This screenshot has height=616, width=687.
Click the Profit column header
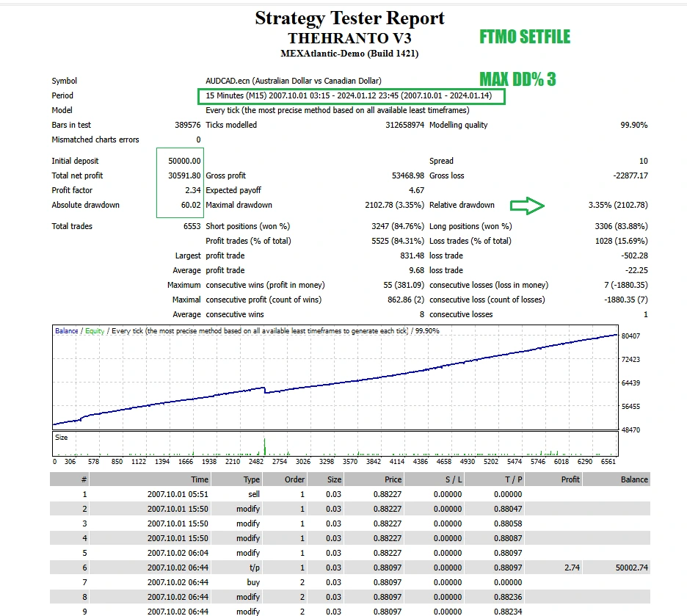tap(570, 479)
